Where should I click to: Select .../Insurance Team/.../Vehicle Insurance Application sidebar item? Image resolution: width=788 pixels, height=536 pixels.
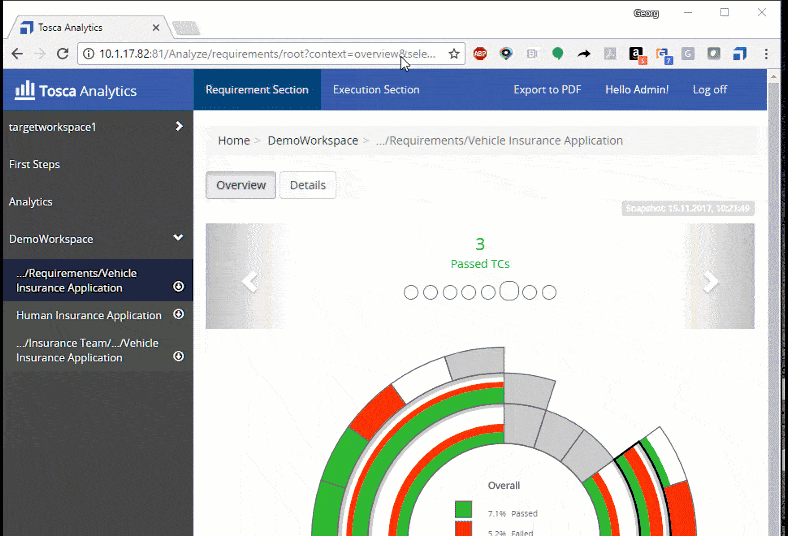[98, 350]
